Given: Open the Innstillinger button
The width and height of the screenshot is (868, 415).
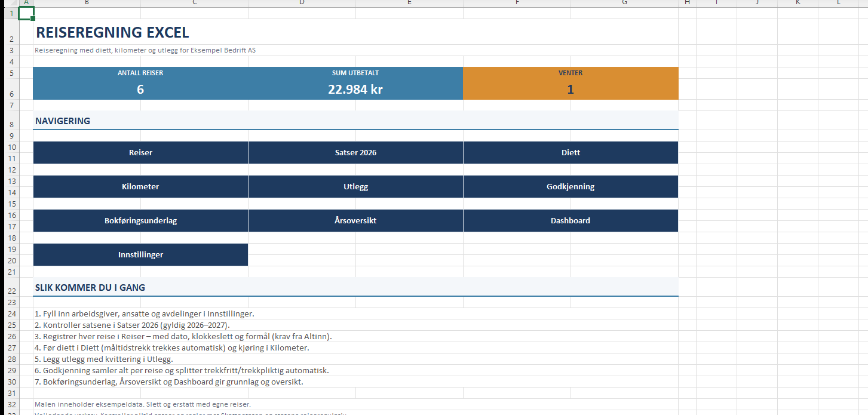Looking at the screenshot, I should [140, 254].
